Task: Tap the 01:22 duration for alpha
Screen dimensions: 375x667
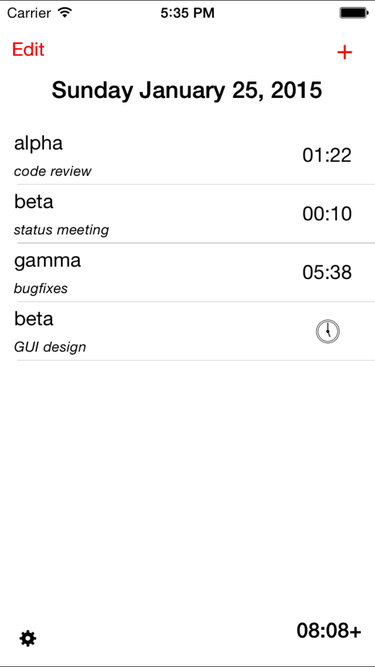Action: [x=327, y=155]
